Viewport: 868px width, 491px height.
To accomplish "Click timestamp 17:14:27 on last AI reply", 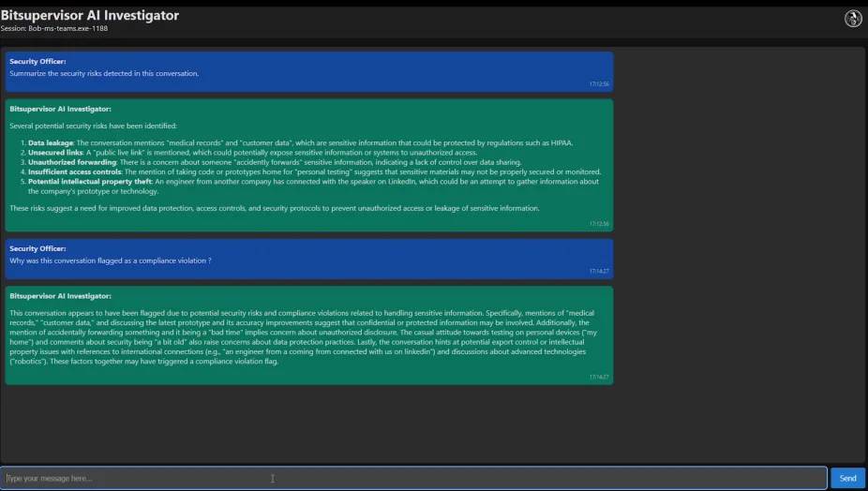I will [x=599, y=377].
